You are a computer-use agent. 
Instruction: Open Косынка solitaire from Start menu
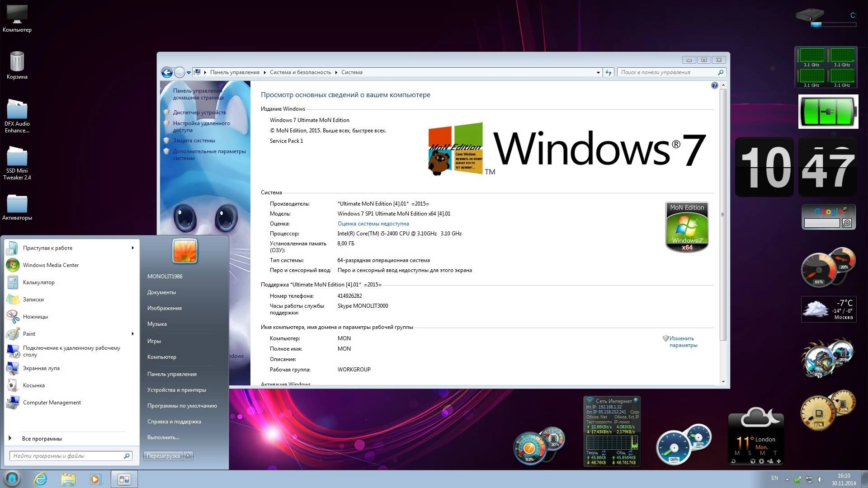tap(71, 385)
